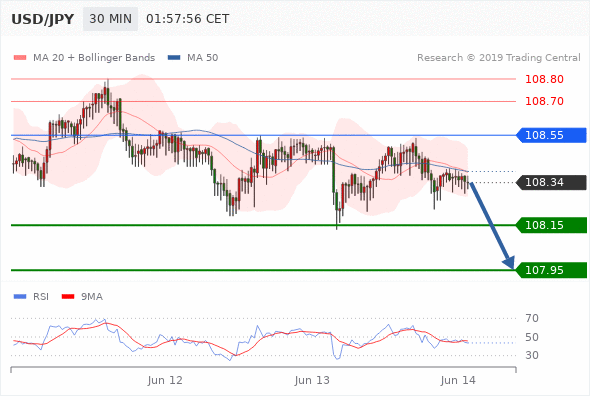Click the Research © 2019 Trading Central credit
590x400 pixels.
pos(499,58)
